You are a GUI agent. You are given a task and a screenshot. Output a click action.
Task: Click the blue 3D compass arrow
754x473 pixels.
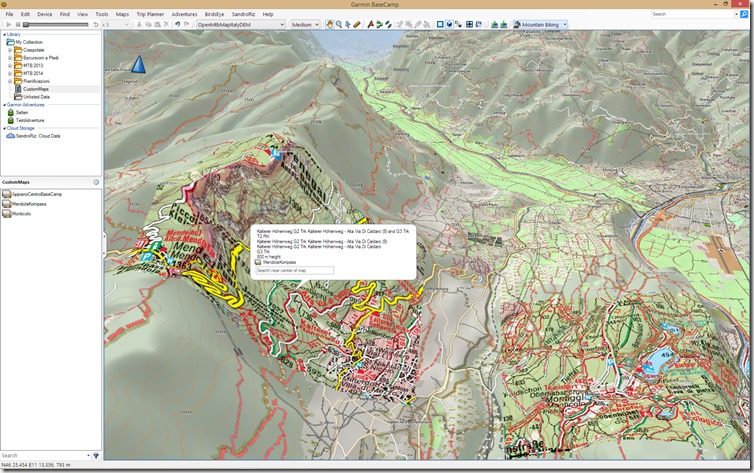tap(138, 64)
